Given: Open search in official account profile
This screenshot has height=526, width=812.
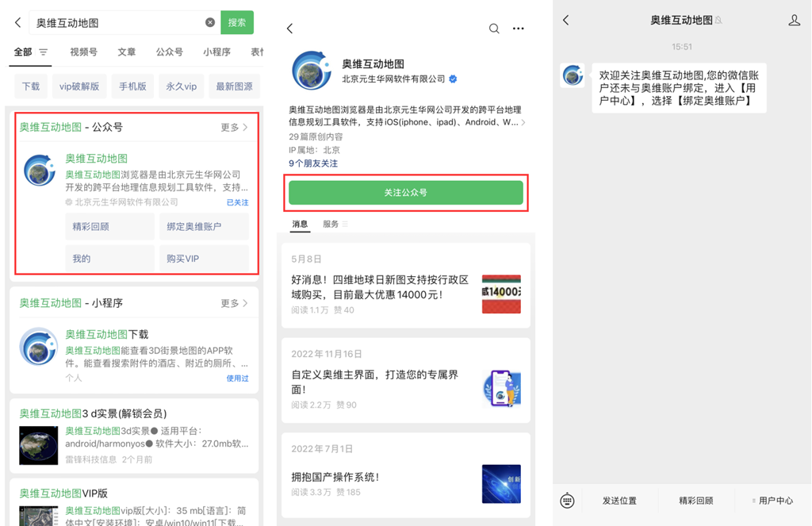Looking at the screenshot, I should point(494,29).
